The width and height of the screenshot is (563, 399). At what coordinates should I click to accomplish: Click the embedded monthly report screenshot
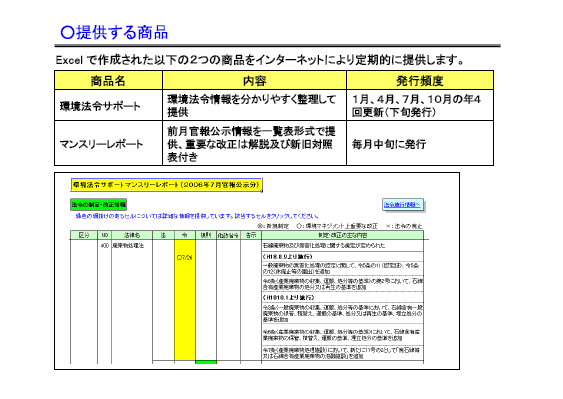(257, 271)
